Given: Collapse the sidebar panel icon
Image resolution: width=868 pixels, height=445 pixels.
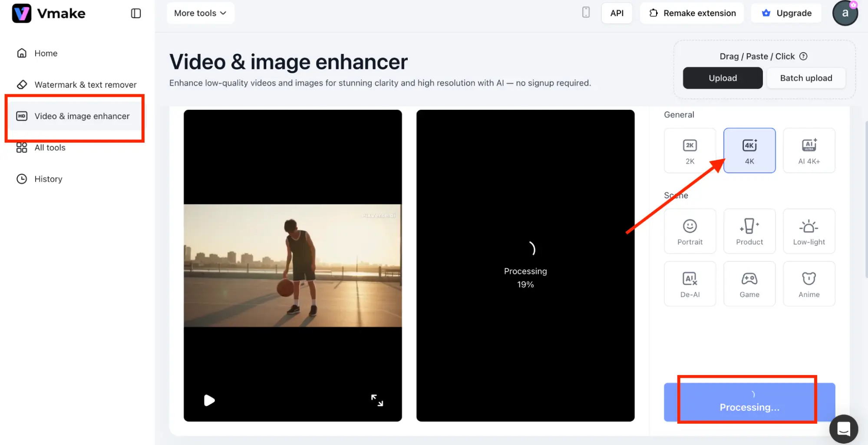Looking at the screenshot, I should point(136,13).
